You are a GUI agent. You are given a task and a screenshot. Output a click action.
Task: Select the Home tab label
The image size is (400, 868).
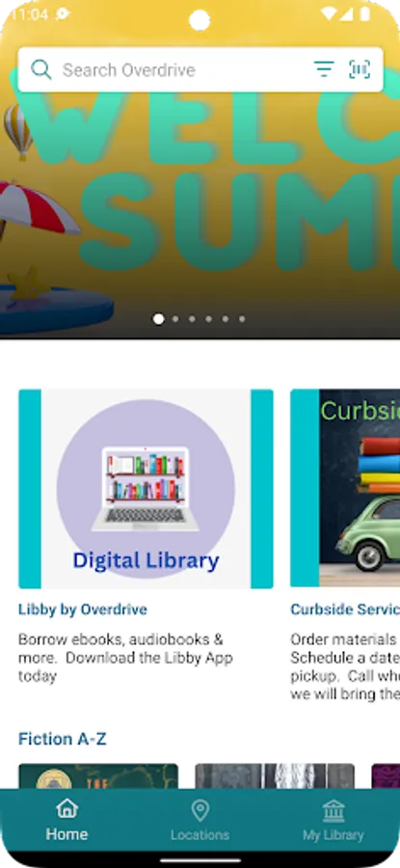tap(67, 834)
